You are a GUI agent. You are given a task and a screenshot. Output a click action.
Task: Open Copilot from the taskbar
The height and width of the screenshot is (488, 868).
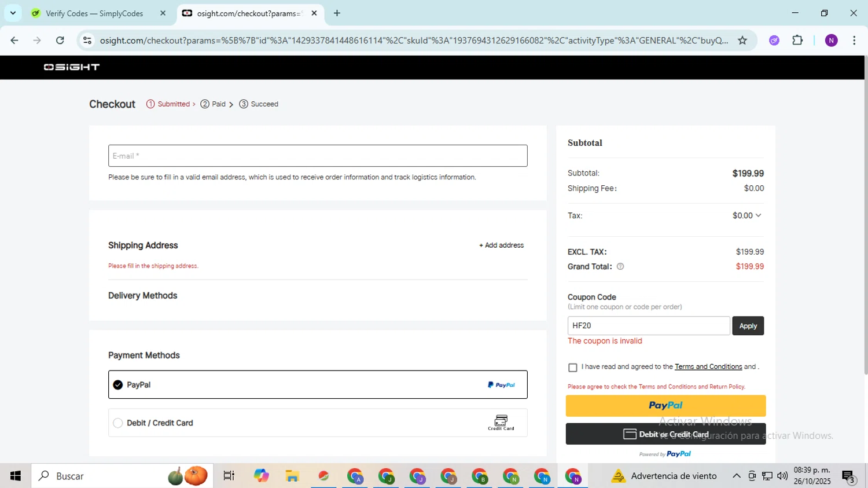click(x=261, y=476)
